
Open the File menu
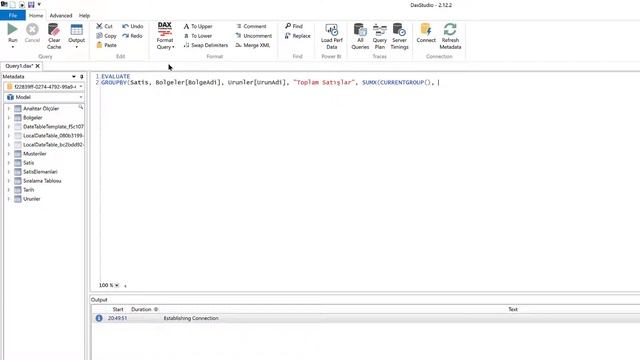(x=13, y=16)
